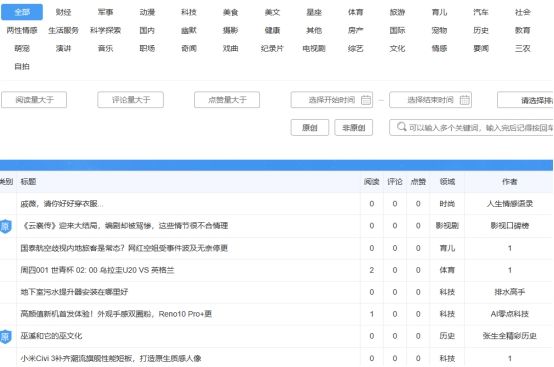Sort by the 阅读 column header
554x367 pixels.
coord(372,182)
